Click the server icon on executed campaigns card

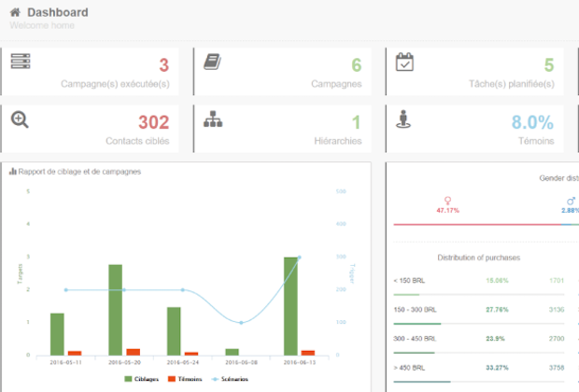(21, 62)
